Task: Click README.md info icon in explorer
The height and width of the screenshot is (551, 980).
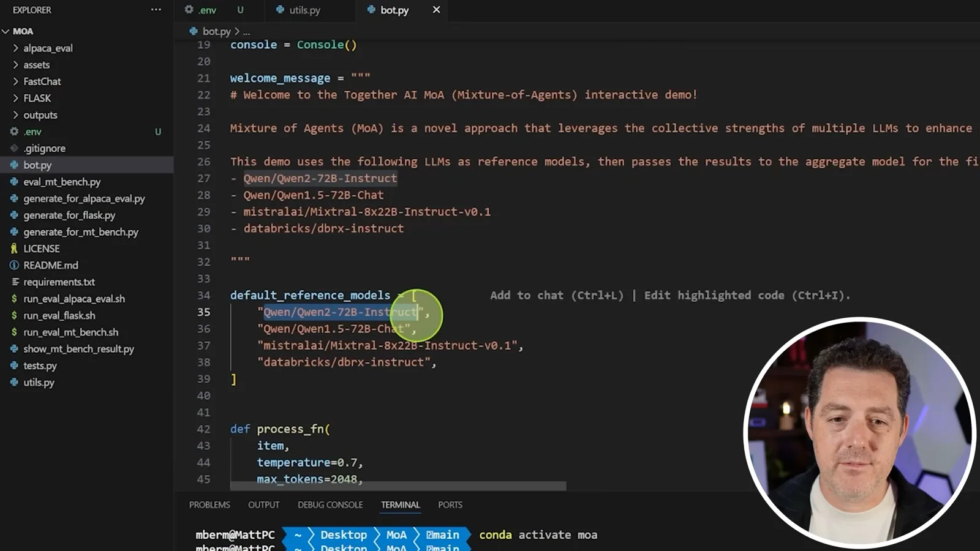Action: pos(14,265)
